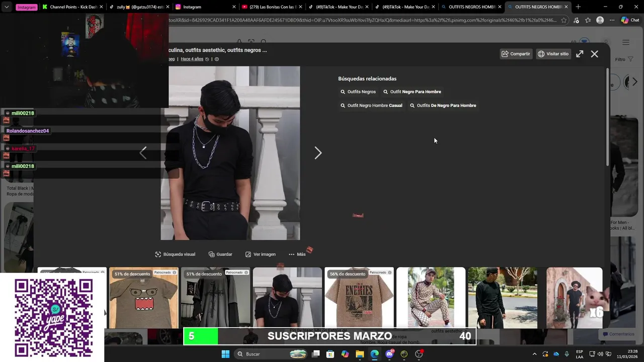Screen dimensions: 644x362
Task: Open the browser profile avatar
Action: tap(600, 20)
